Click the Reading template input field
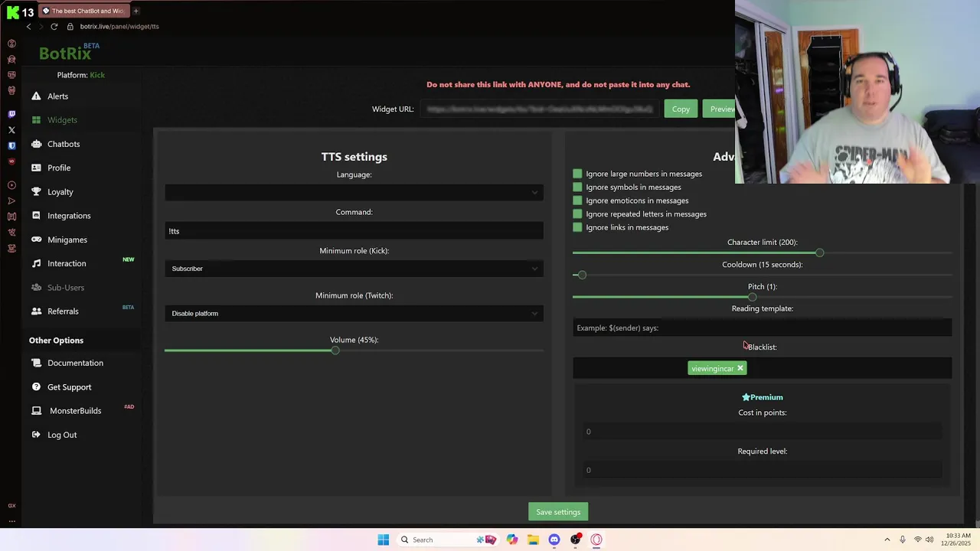 click(x=762, y=328)
